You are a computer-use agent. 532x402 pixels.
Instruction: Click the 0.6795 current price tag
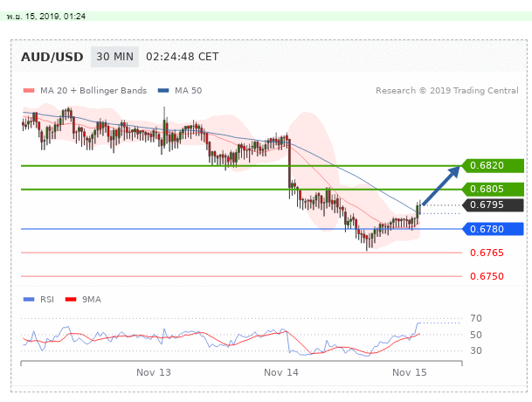493,205
